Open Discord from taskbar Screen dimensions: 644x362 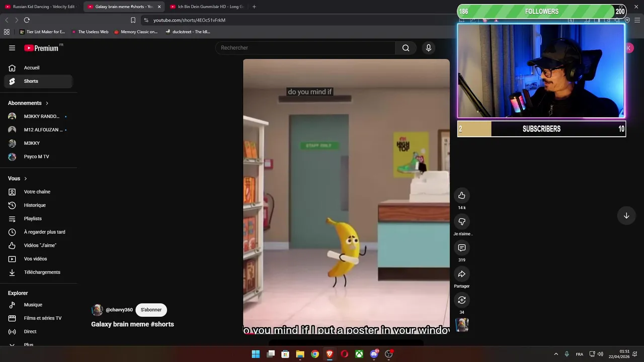coord(374,354)
